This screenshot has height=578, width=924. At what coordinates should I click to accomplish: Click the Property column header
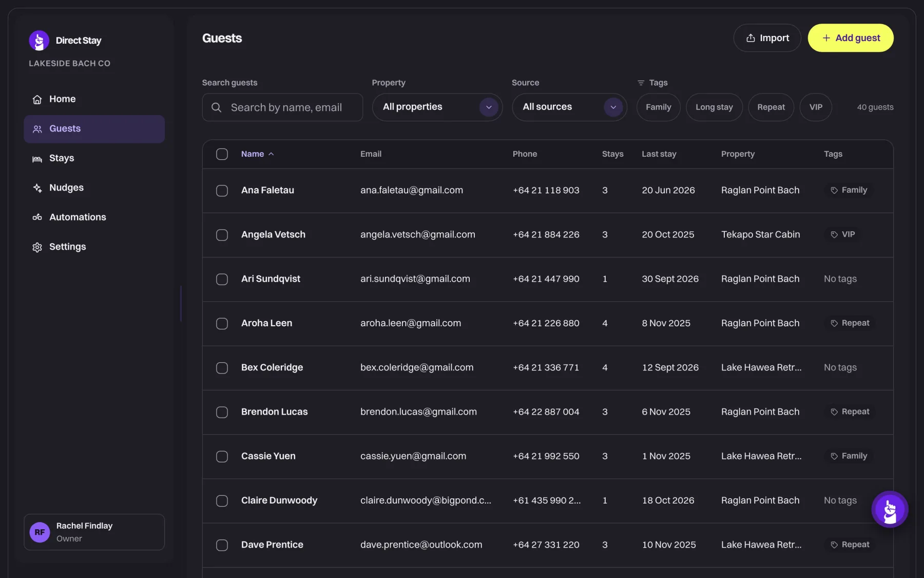pos(738,154)
